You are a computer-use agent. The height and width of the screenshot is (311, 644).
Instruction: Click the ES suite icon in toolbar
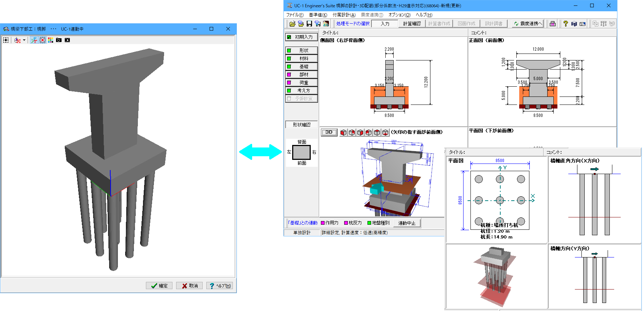pyautogui.click(x=326, y=24)
